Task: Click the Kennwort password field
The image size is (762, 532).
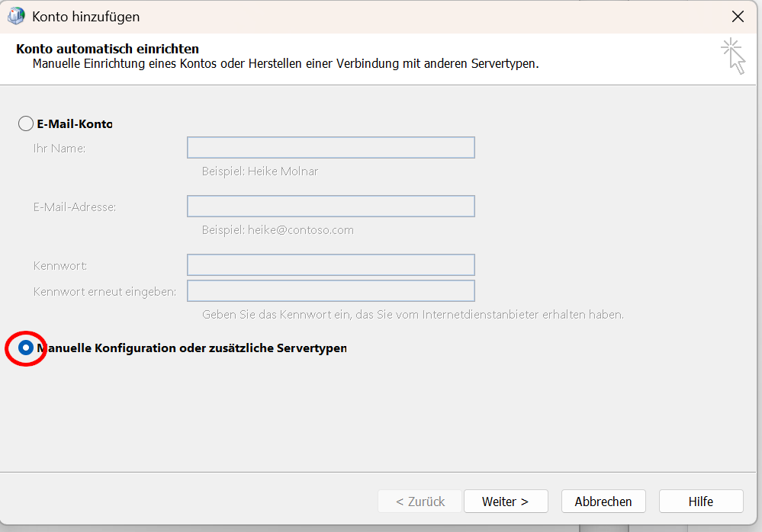Action: 330,264
